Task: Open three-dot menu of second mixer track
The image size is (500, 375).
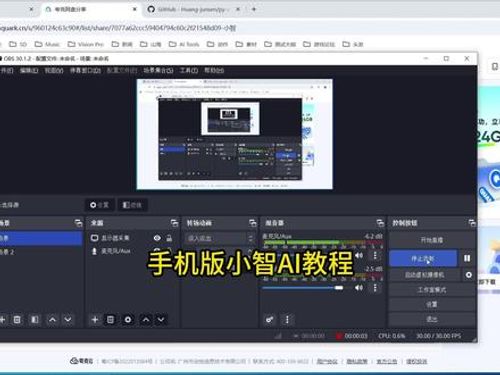Action: pos(375,288)
